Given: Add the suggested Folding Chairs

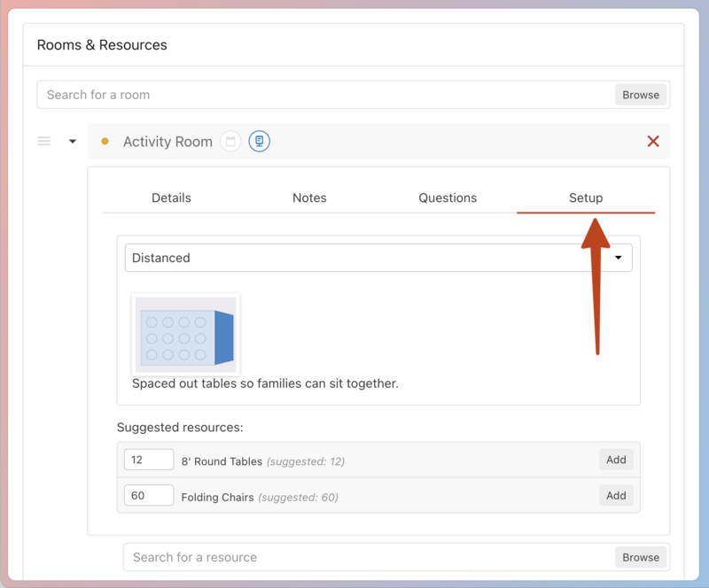Looking at the screenshot, I should [616, 496].
